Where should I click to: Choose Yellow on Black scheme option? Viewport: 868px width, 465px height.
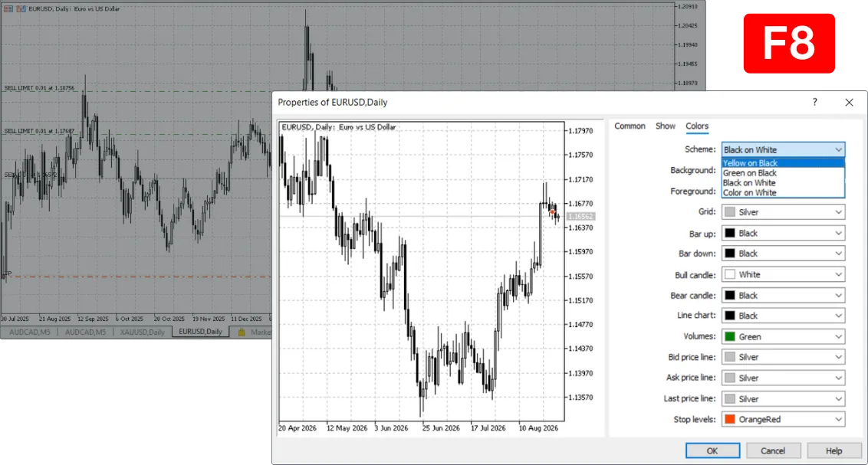click(x=783, y=163)
